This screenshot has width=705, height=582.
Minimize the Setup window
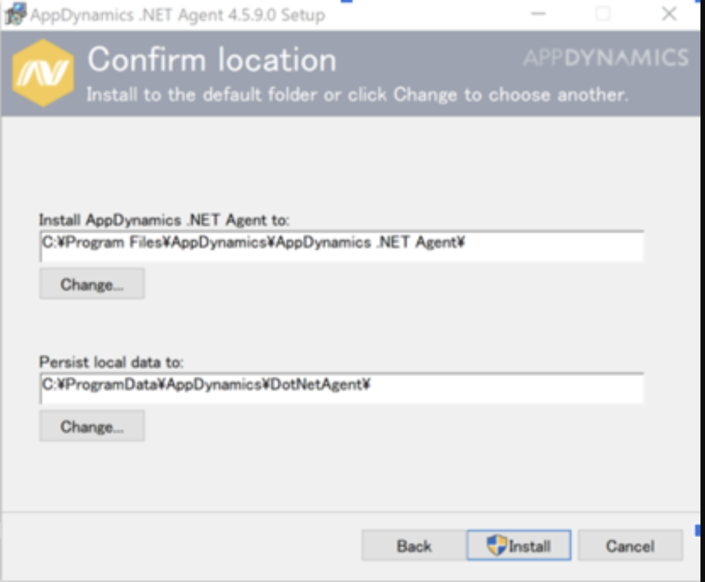[539, 15]
